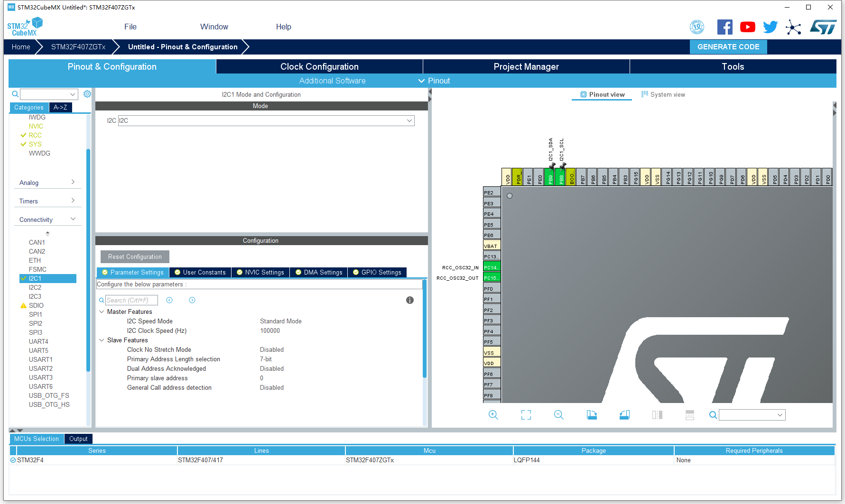The height and width of the screenshot is (504, 845).
Task: Click the GENERATE CODE button
Action: click(728, 46)
